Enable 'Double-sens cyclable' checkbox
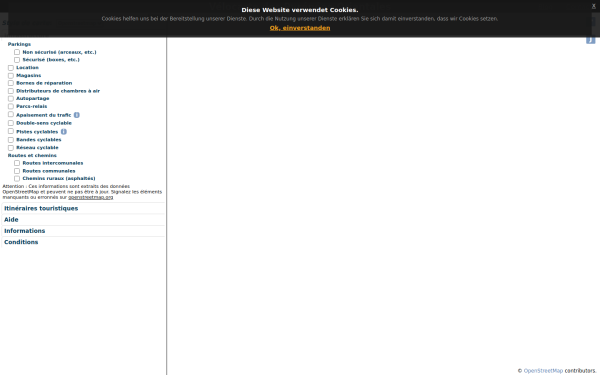Screen dimensions: 600x375 pyautogui.click(x=11, y=123)
